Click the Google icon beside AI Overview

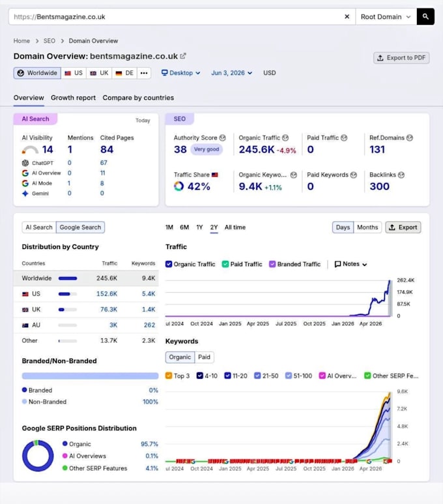(x=25, y=173)
